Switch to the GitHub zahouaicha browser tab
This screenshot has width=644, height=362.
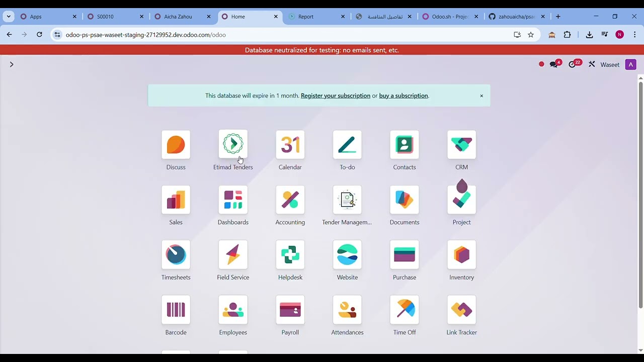pos(518,17)
